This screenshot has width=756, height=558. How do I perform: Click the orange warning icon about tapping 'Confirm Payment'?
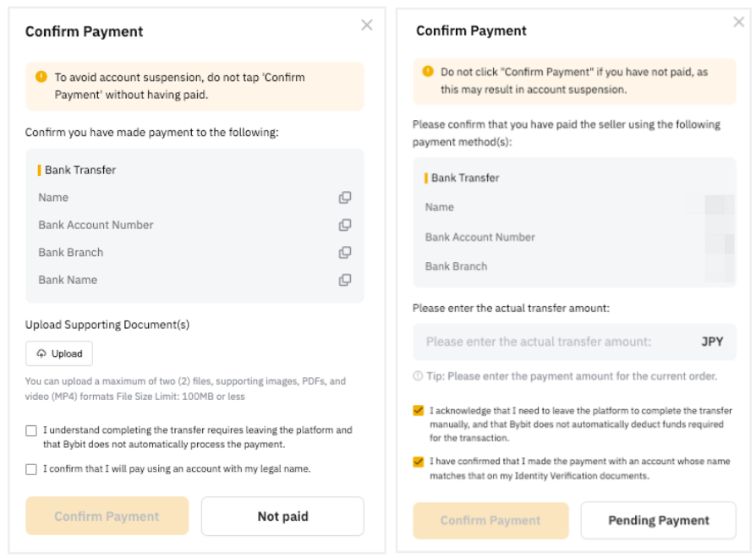[x=41, y=77]
